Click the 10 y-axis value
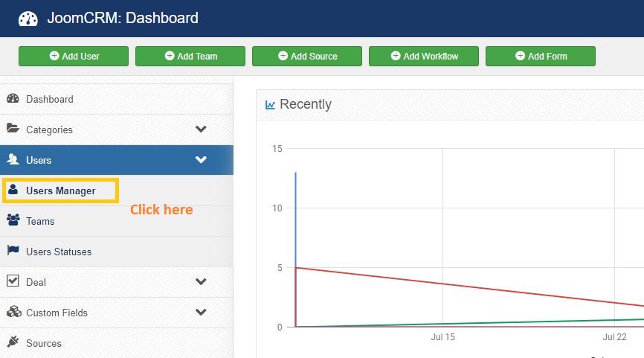The width and height of the screenshot is (644, 358). pyautogui.click(x=277, y=208)
